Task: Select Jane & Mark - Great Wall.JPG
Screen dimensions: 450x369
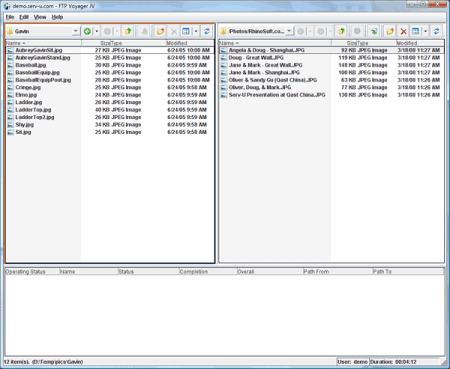Action: [x=265, y=65]
